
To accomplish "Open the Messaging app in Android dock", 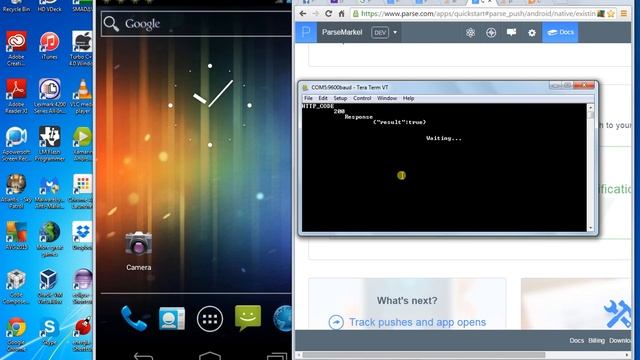I will point(248,318).
